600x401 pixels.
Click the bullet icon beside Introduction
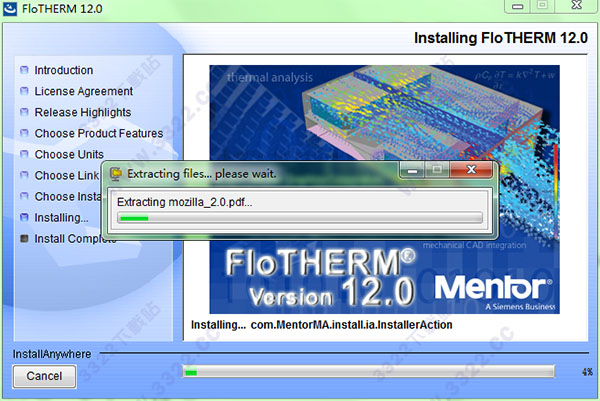(x=24, y=70)
